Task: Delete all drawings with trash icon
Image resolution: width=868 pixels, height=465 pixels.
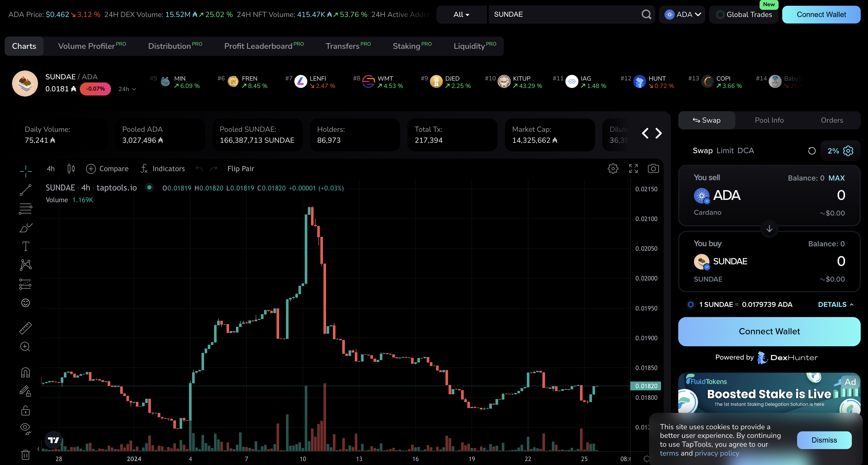Action: tap(25, 455)
